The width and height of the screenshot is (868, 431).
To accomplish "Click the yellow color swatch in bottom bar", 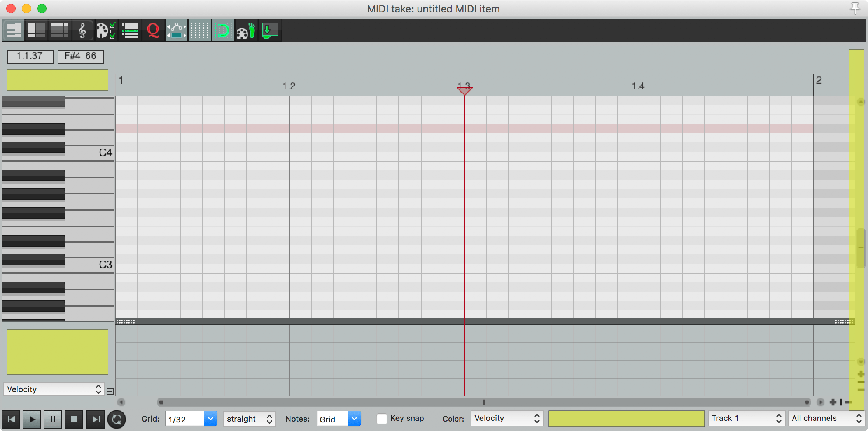I will tap(626, 419).
